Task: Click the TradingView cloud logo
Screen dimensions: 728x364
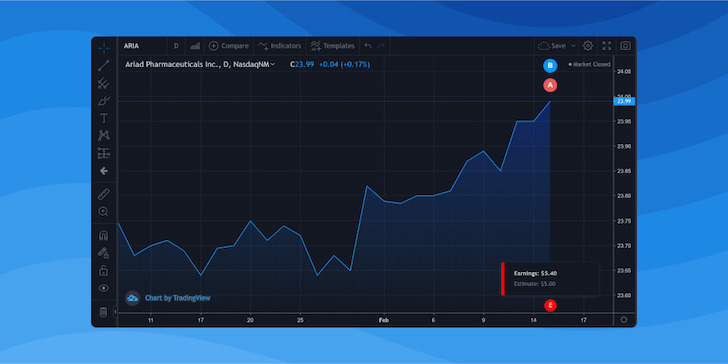Action: 132,298
